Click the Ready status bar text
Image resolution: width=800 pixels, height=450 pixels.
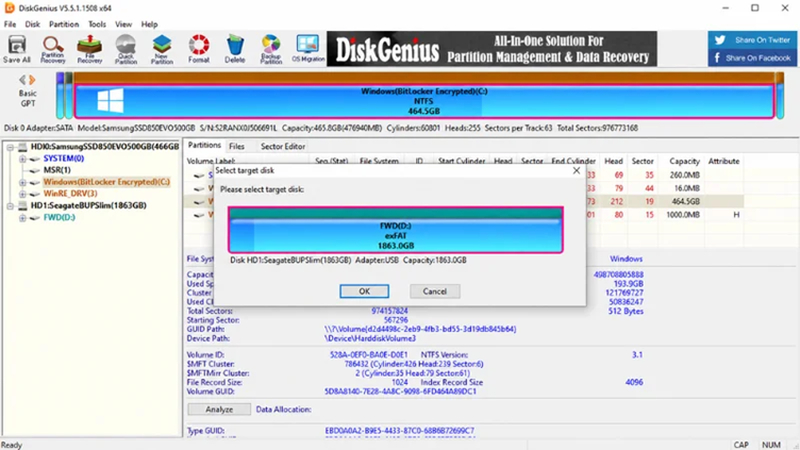click(x=12, y=445)
